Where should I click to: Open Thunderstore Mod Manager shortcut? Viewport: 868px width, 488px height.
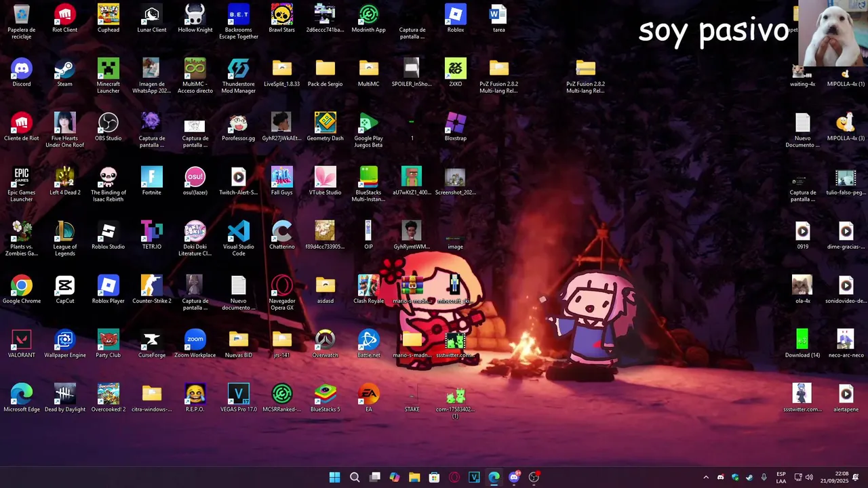click(x=239, y=76)
